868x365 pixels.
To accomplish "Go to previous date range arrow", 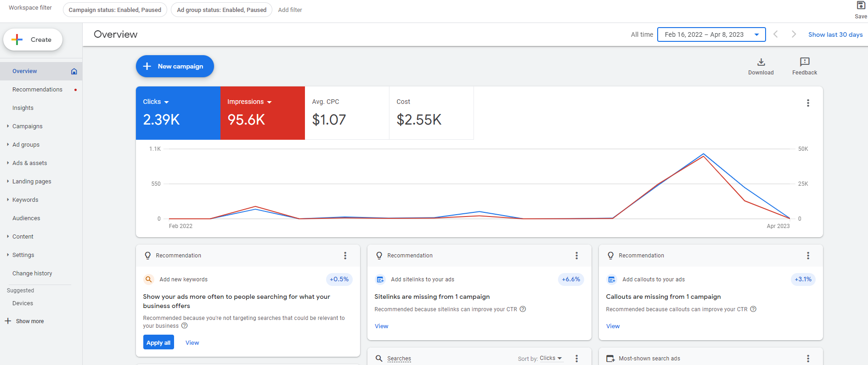I will click(x=776, y=34).
